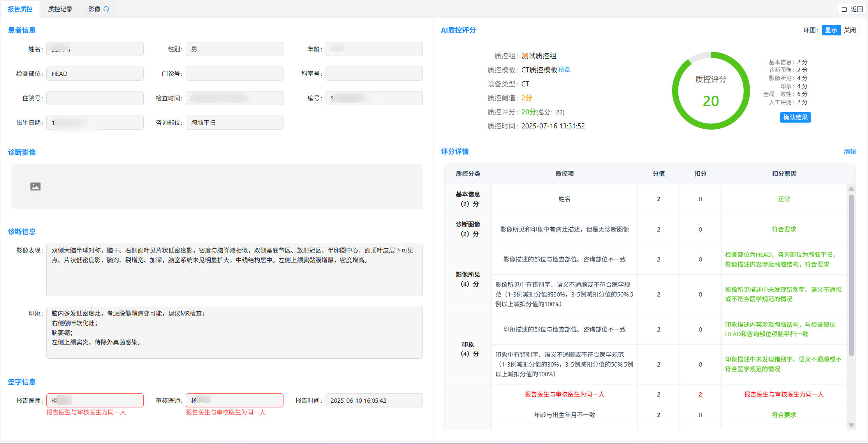This screenshot has width=868, height=444.
Task: Click the 确认结果 button
Action: point(795,117)
